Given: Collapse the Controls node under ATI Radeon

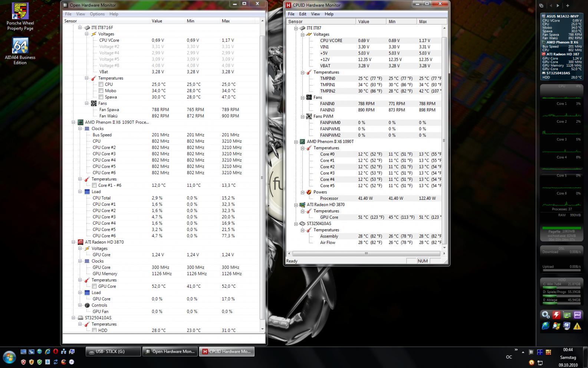Looking at the screenshot, I should (x=80, y=305).
